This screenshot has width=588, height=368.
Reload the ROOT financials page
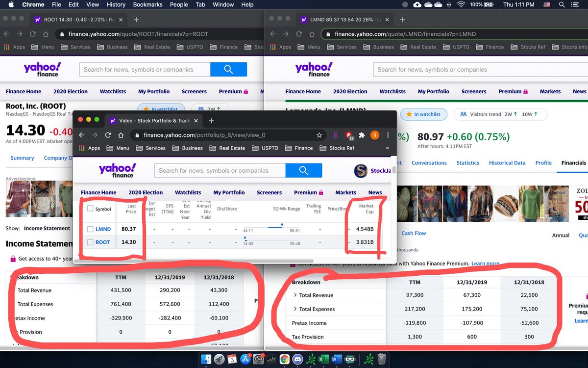tap(32, 34)
